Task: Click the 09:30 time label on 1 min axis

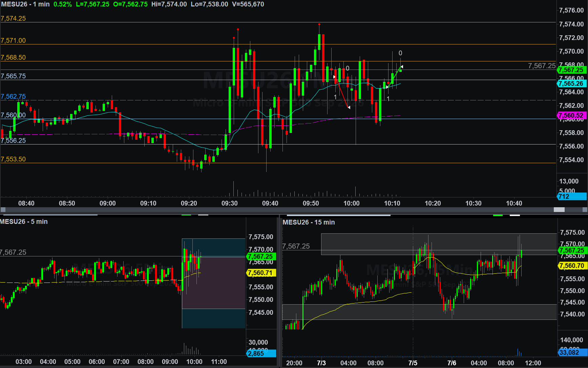Action: tap(230, 204)
